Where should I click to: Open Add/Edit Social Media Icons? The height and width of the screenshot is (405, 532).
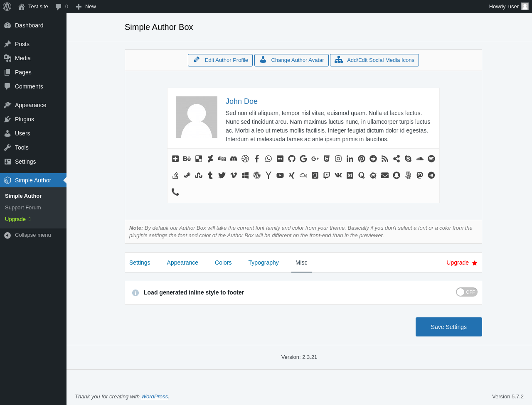tap(374, 60)
